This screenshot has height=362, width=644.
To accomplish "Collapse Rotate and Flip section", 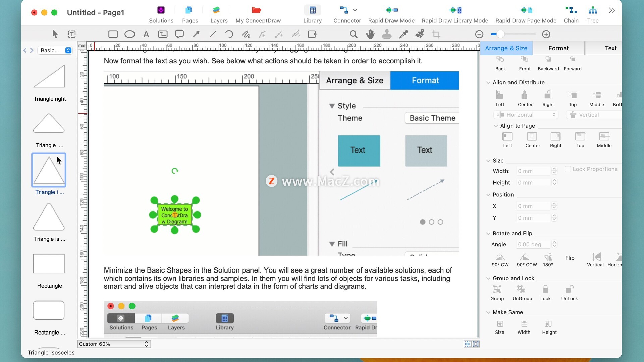I will click(x=488, y=234).
